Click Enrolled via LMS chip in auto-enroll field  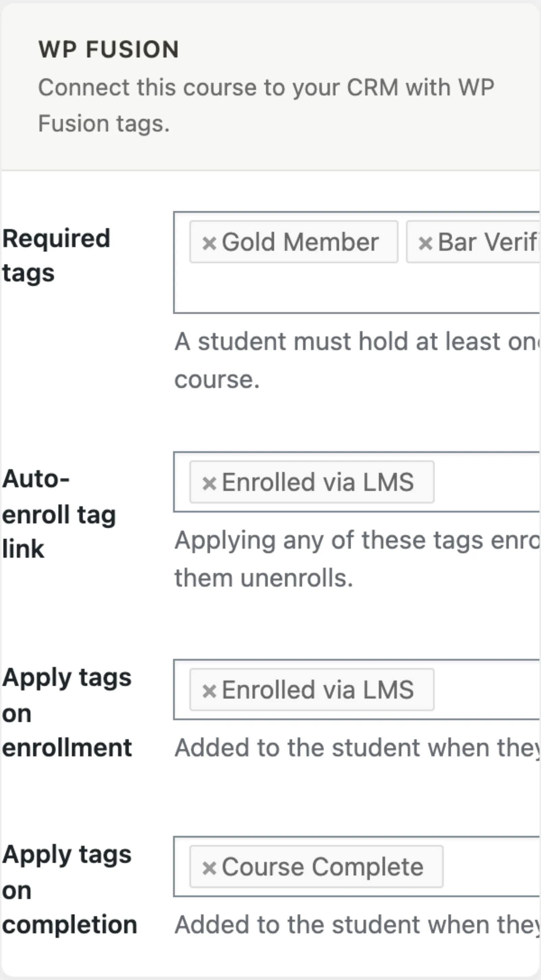(x=312, y=482)
